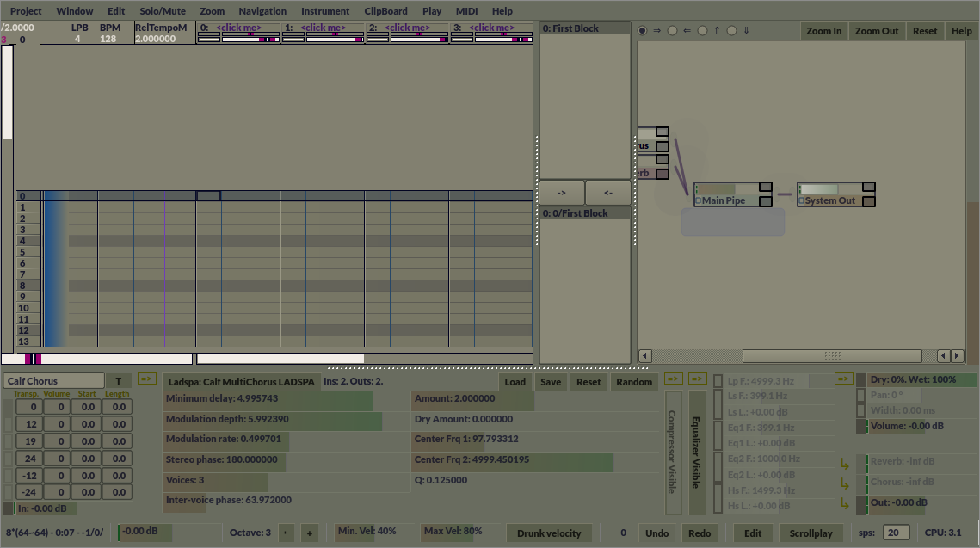This screenshot has height=548, width=980.
Task: Click the right-arrow navigation icon in mixer toolbar
Action: click(x=657, y=30)
